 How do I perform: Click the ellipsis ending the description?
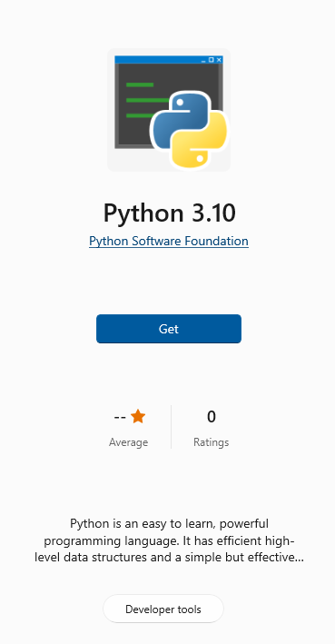pos(300,560)
